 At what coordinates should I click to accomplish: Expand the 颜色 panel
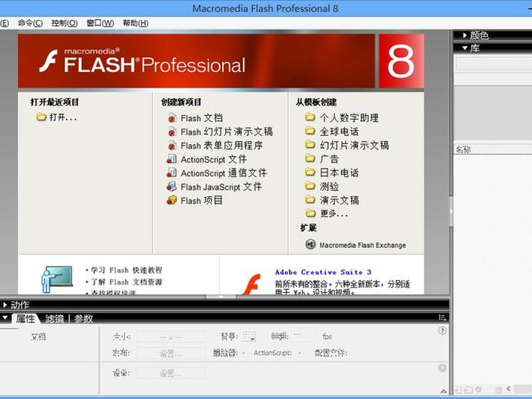pyautogui.click(x=465, y=35)
